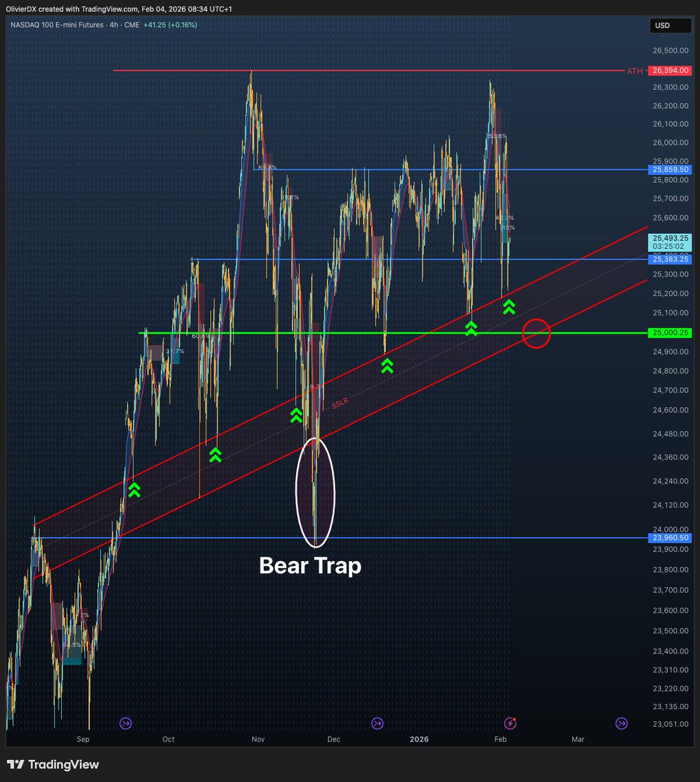Click the Feb label on time axis
Viewport: 700px width, 782px height.
click(501, 739)
